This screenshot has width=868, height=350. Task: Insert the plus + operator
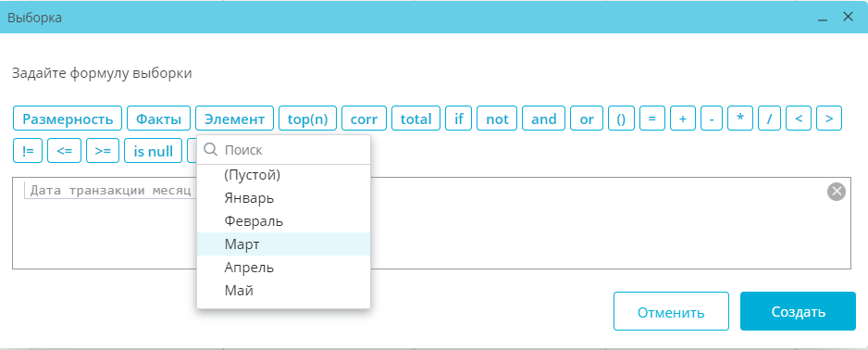(x=683, y=119)
